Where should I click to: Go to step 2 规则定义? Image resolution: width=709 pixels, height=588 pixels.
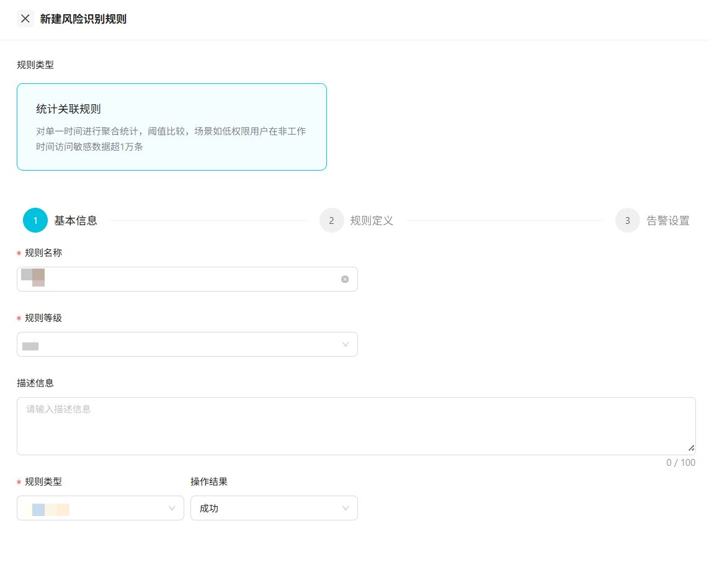356,220
